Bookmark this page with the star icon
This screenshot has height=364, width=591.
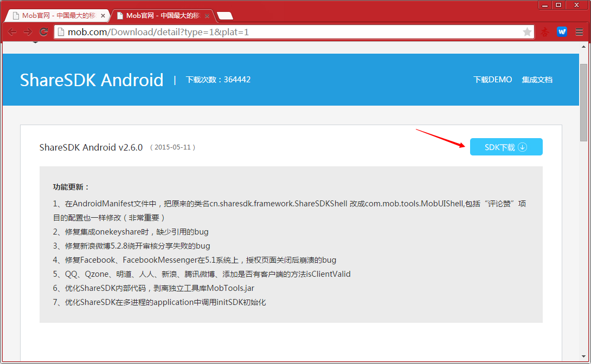[527, 32]
